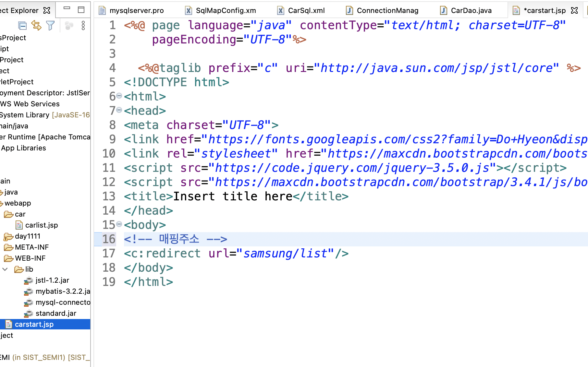Open the Project Explorer view menu
Image resolution: width=588 pixels, height=367 pixels.
coord(83,26)
